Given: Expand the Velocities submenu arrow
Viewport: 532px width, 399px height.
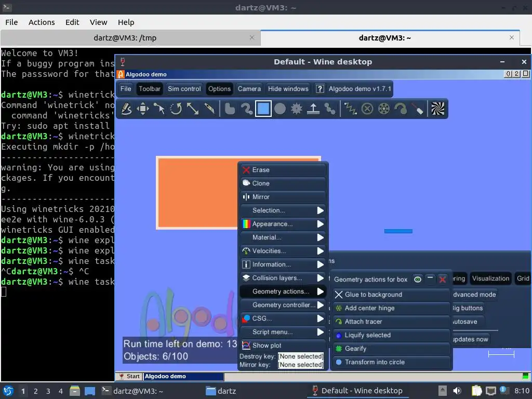Looking at the screenshot, I should click(320, 251).
